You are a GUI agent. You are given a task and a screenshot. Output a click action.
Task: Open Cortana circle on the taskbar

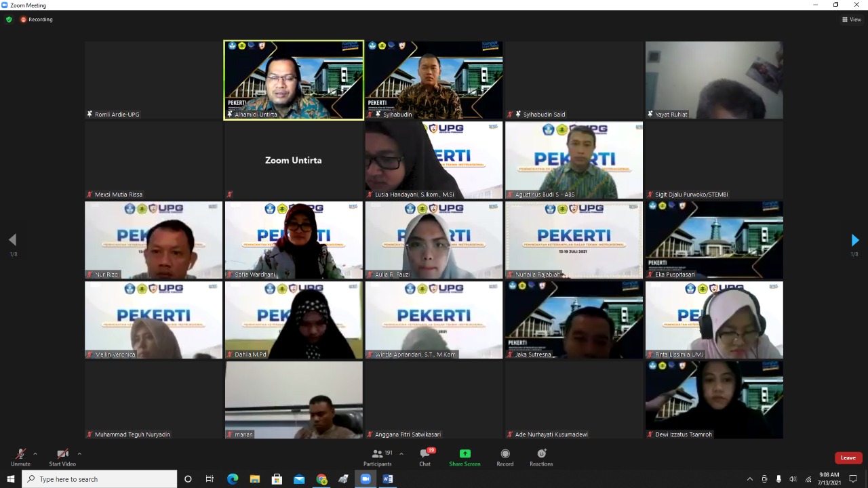(188, 479)
